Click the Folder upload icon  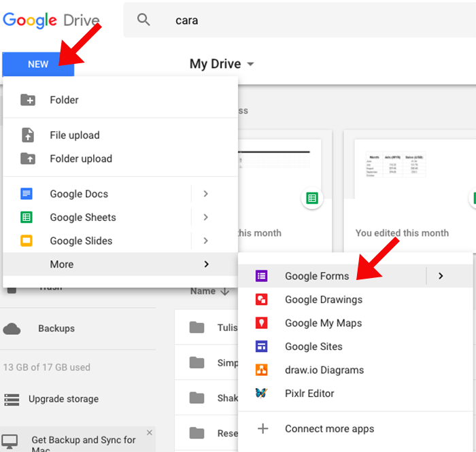tap(28, 158)
